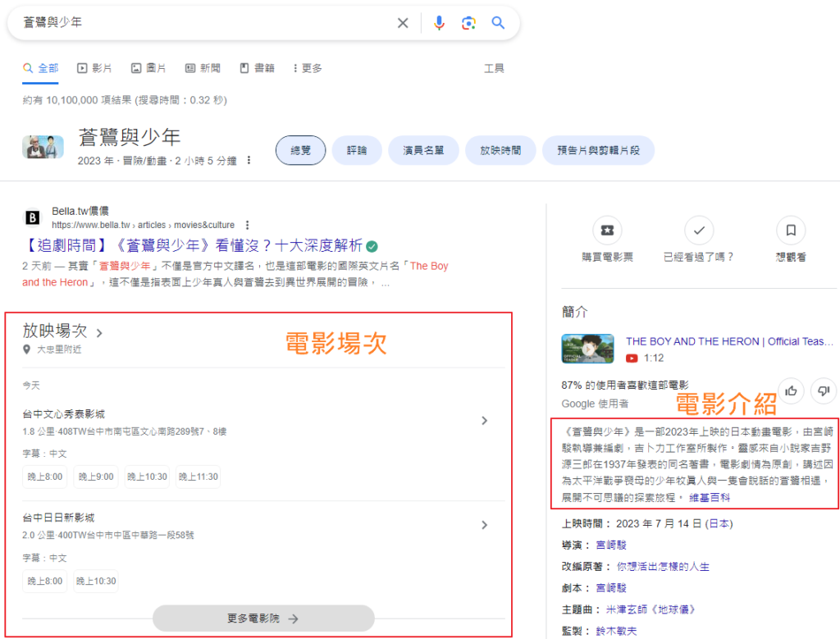Open screenwriter 宮崎駿 link in 劇本 row
Viewport: 840px width, 639px height.
click(611, 588)
